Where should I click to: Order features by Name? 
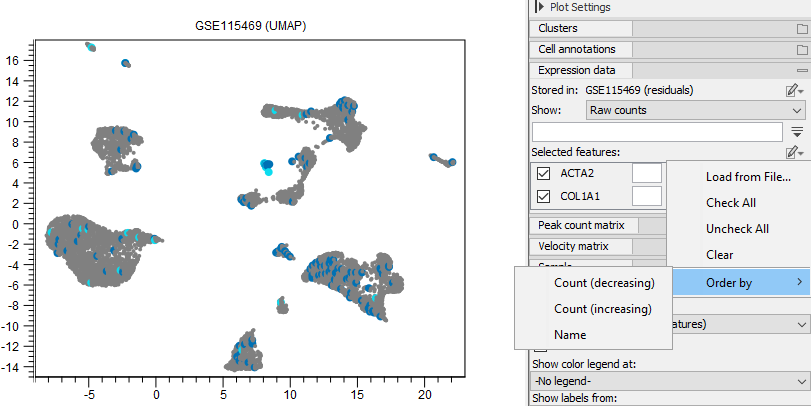pyautogui.click(x=570, y=335)
